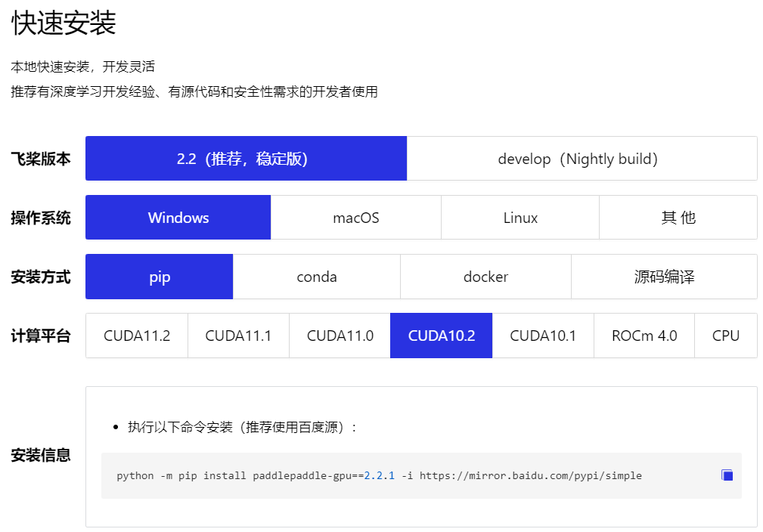
Task: Choose pip as install method
Action: [160, 277]
